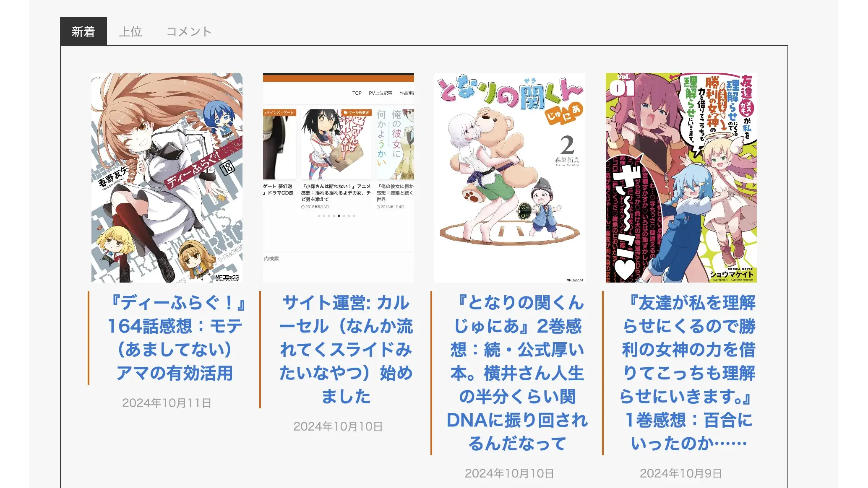Image resolution: width=868 pixels, height=488 pixels.
Task: Open the site screenshot thumbnail for サイト運営 post
Action: [339, 178]
